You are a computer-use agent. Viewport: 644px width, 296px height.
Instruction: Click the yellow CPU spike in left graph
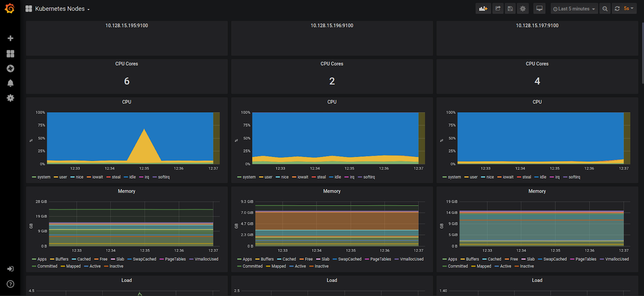pyautogui.click(x=144, y=147)
